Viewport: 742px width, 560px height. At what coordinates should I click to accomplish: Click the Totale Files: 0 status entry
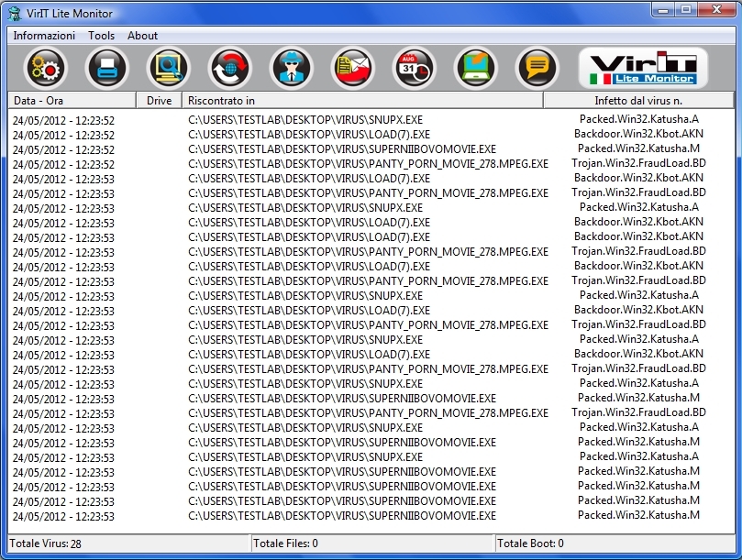coord(285,544)
